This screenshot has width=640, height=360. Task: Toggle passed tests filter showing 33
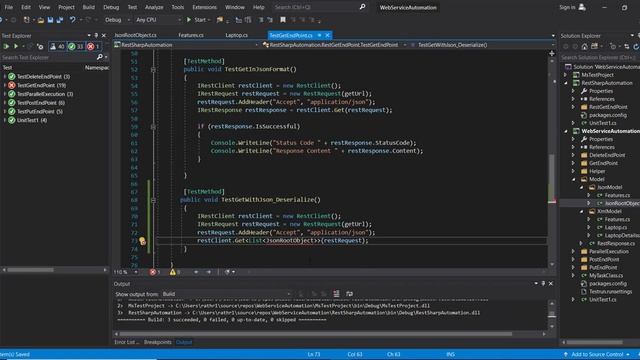click(76, 47)
